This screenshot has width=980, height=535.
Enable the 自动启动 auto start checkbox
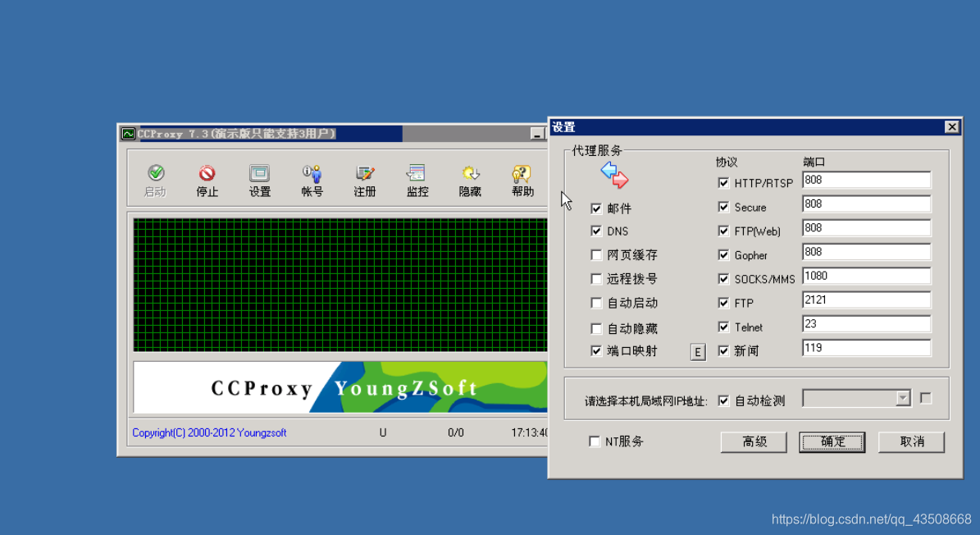[596, 303]
